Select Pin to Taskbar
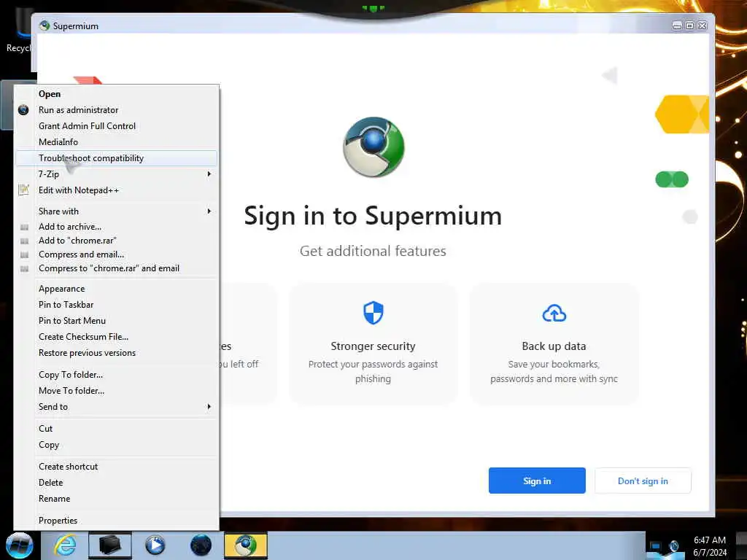This screenshot has width=747, height=560. (116, 305)
